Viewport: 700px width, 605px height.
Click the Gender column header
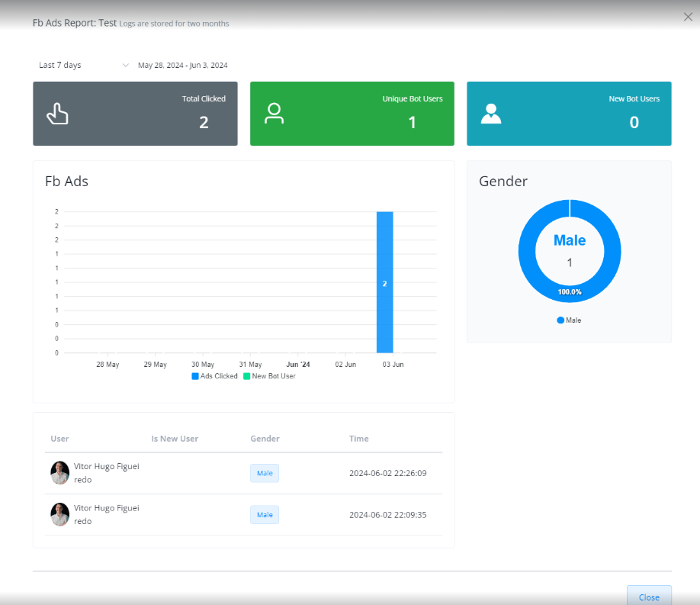[265, 439]
